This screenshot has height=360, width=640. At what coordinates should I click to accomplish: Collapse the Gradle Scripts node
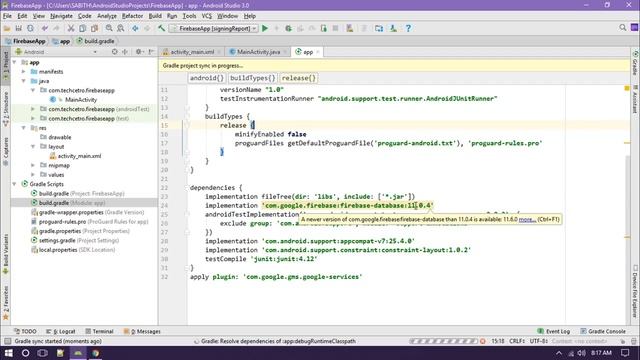[15, 184]
